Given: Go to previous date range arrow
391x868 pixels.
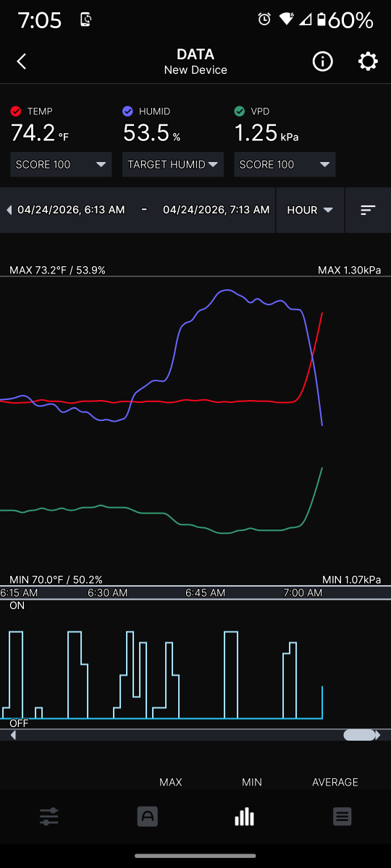Looking at the screenshot, I should click(x=9, y=210).
